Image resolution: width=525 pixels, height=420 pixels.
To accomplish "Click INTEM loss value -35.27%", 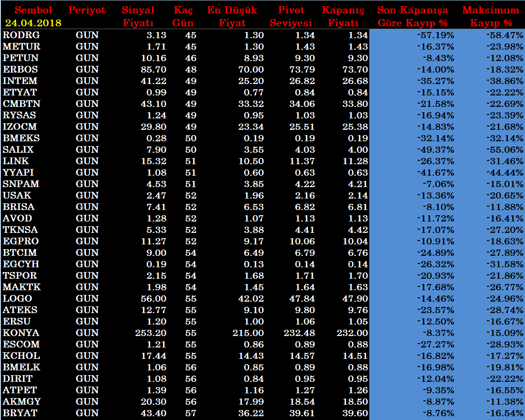I will coord(436,81).
